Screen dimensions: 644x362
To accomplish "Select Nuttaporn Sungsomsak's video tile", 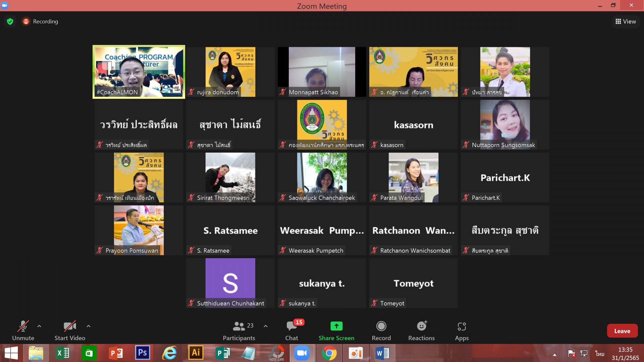I will pyautogui.click(x=505, y=124).
